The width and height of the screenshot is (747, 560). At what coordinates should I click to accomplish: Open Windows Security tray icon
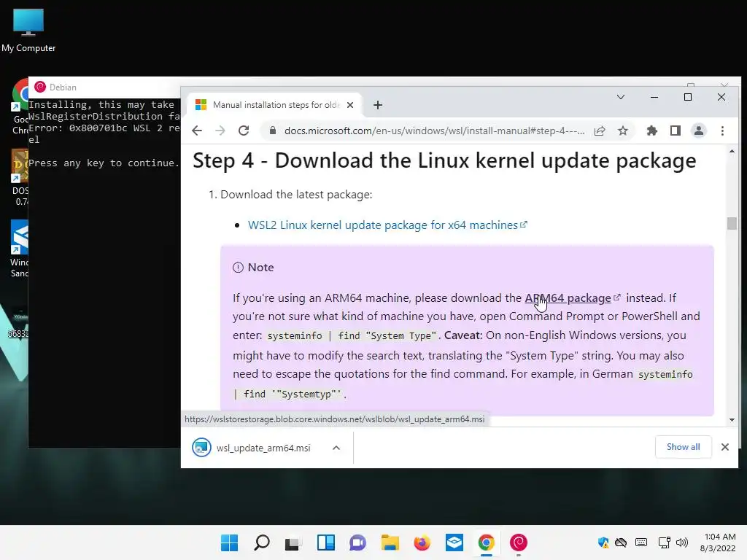point(603,542)
